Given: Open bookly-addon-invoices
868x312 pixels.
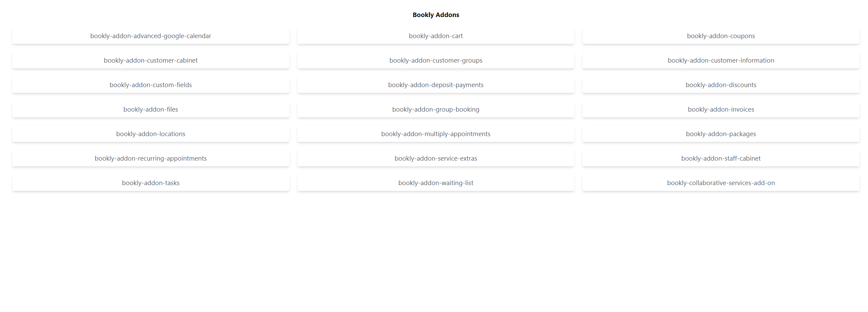Looking at the screenshot, I should coord(721,110).
